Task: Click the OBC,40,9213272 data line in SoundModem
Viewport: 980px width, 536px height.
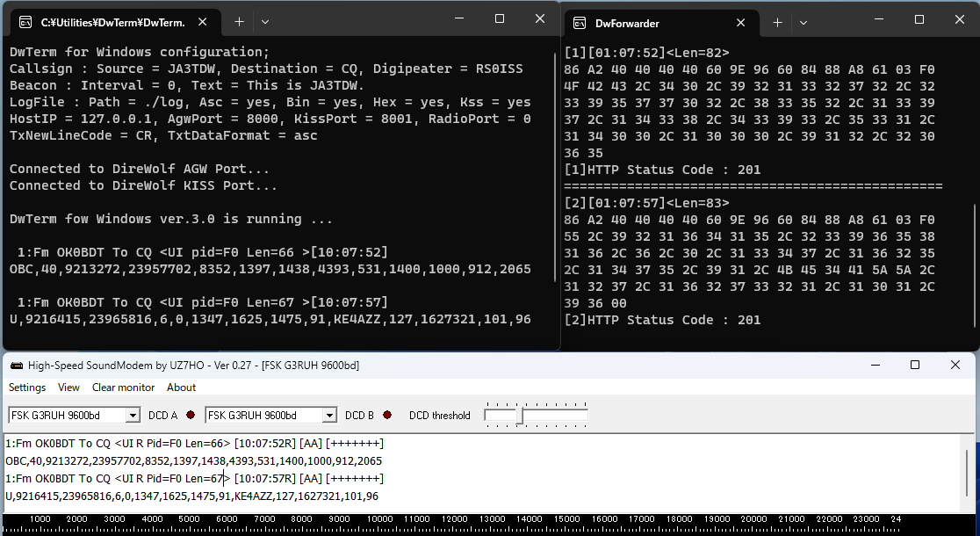Action: coord(194,461)
